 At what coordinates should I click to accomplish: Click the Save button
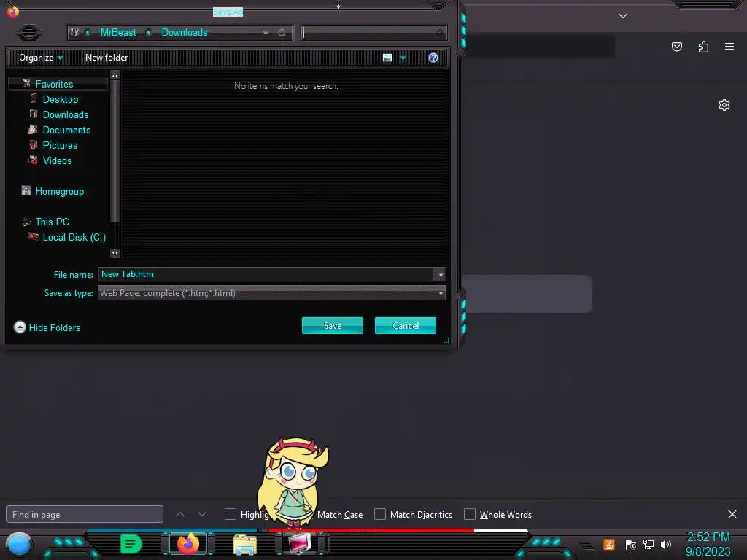pyautogui.click(x=333, y=326)
